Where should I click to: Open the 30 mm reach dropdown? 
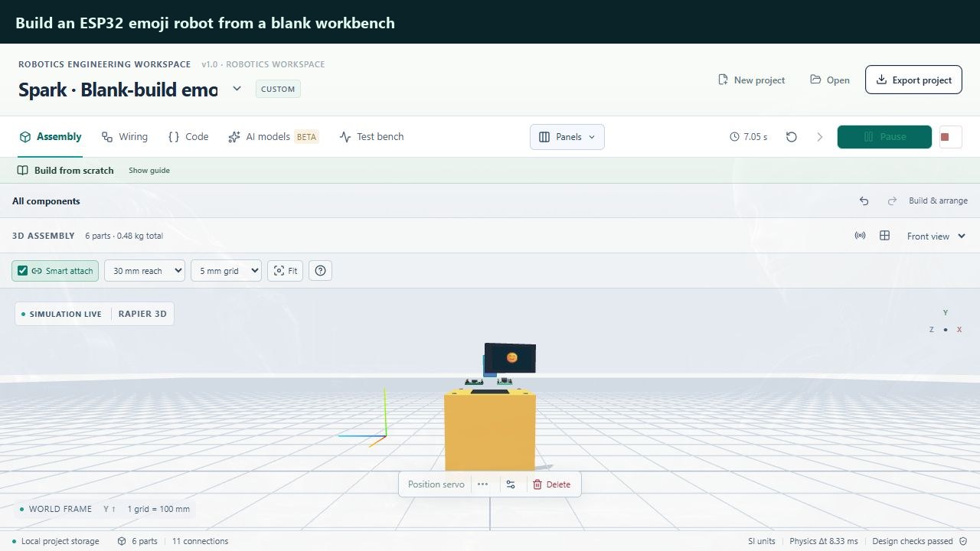coord(145,271)
